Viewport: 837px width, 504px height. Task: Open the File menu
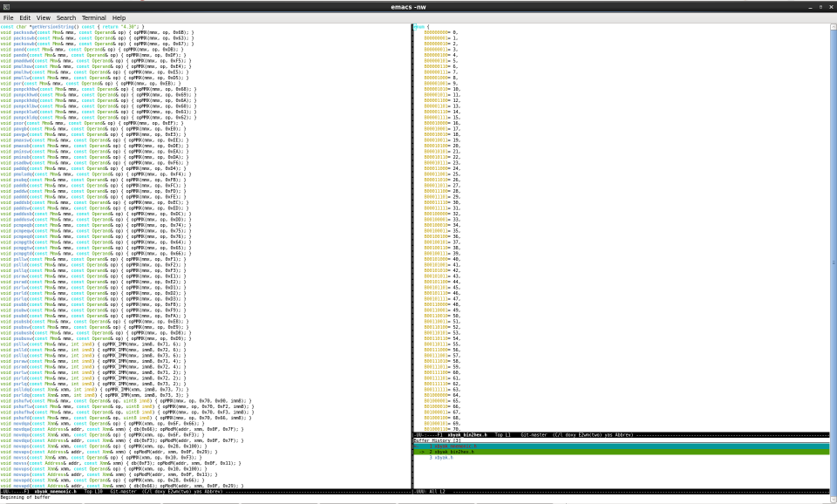coord(8,17)
